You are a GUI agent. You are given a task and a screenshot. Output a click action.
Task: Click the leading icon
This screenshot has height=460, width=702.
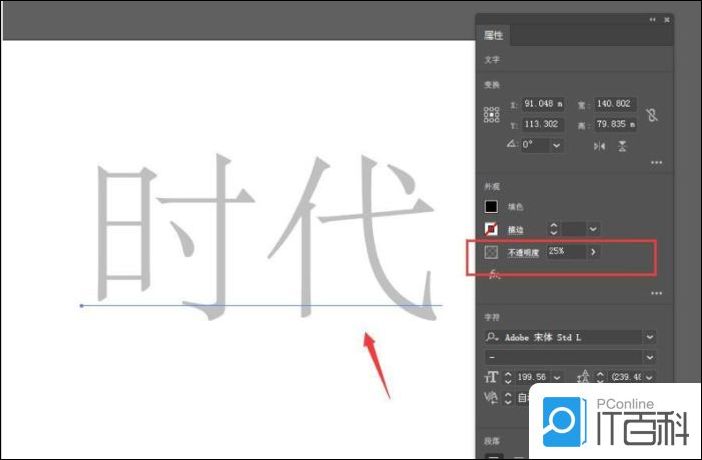click(583, 377)
